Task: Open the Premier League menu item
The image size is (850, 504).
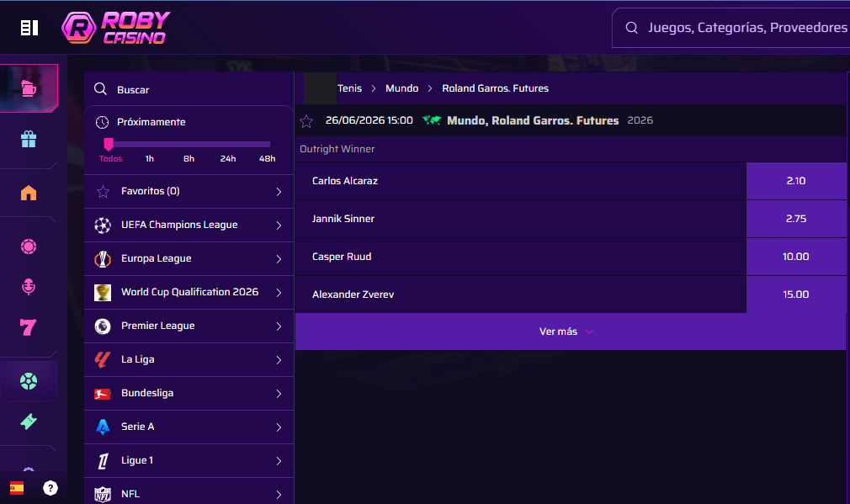Action: 189,326
